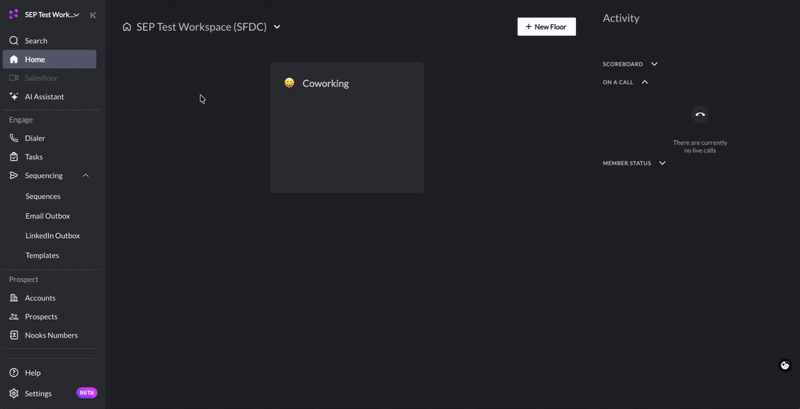
Task: Open Nooks Numbers
Action: tap(49, 335)
